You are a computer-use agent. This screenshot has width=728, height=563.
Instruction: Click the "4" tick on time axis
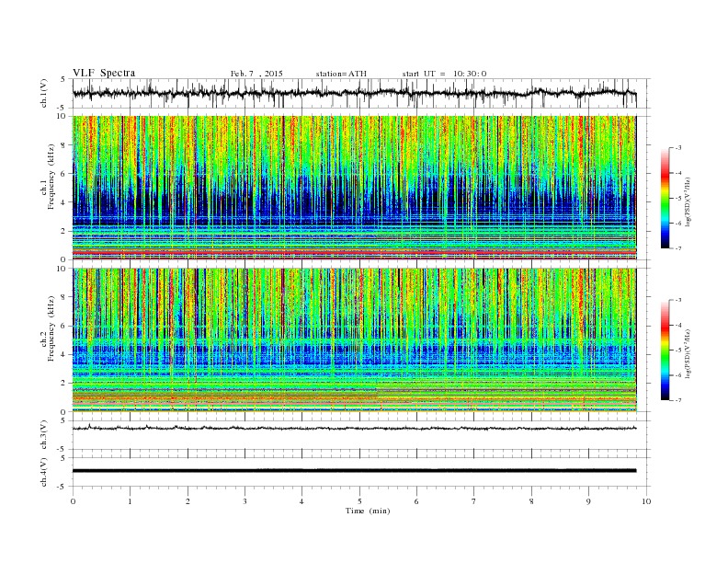[301, 501]
